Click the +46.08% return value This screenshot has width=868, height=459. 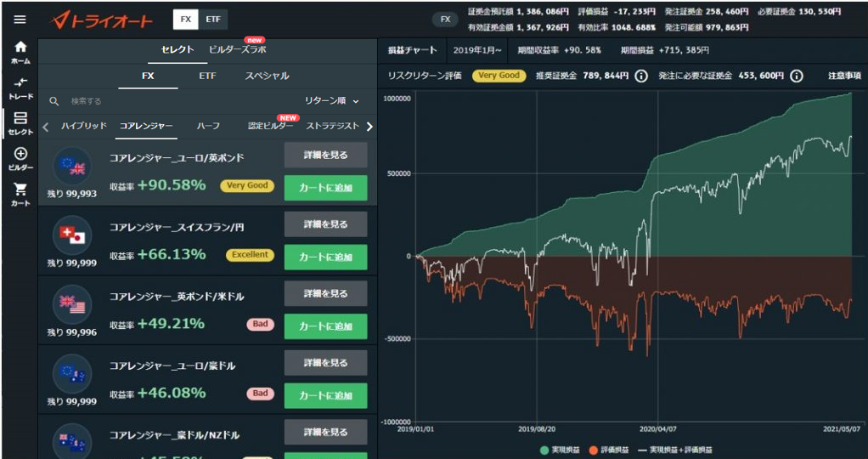pos(172,393)
